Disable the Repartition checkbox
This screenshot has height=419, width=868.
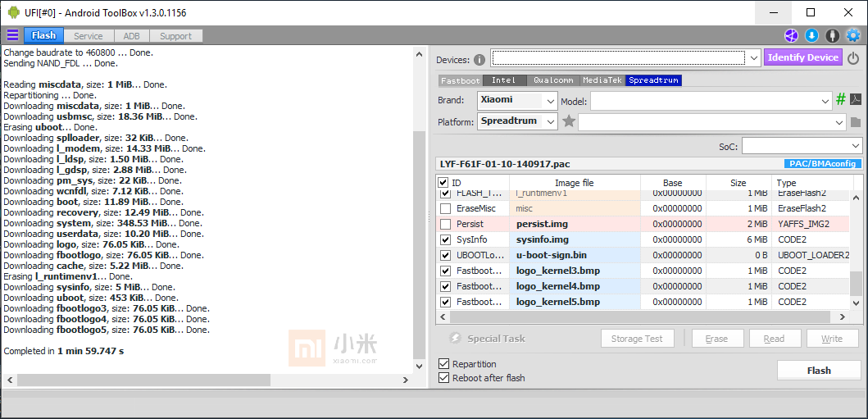tap(443, 363)
